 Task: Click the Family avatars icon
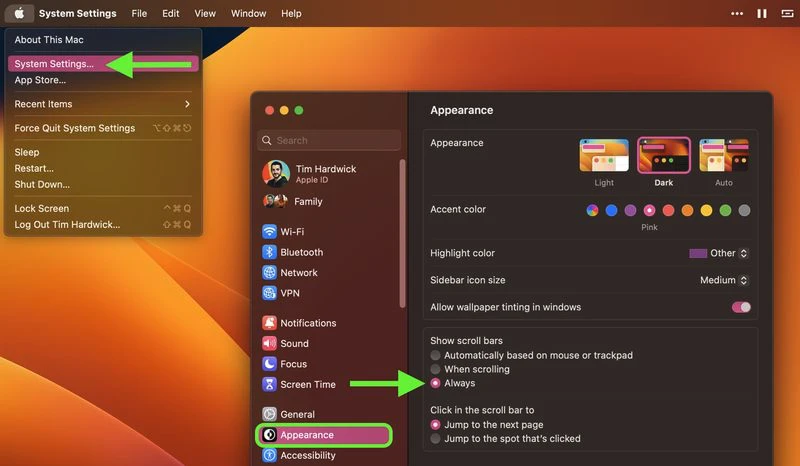point(276,201)
